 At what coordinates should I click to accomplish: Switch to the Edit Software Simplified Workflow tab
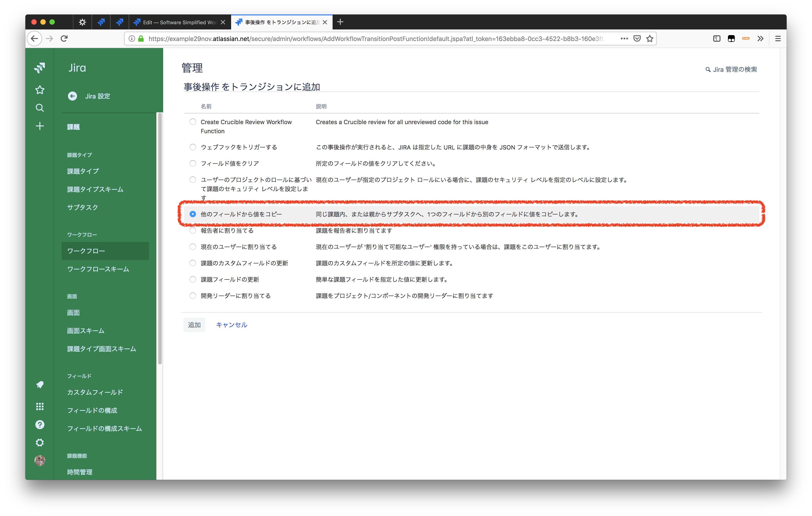[x=179, y=22]
